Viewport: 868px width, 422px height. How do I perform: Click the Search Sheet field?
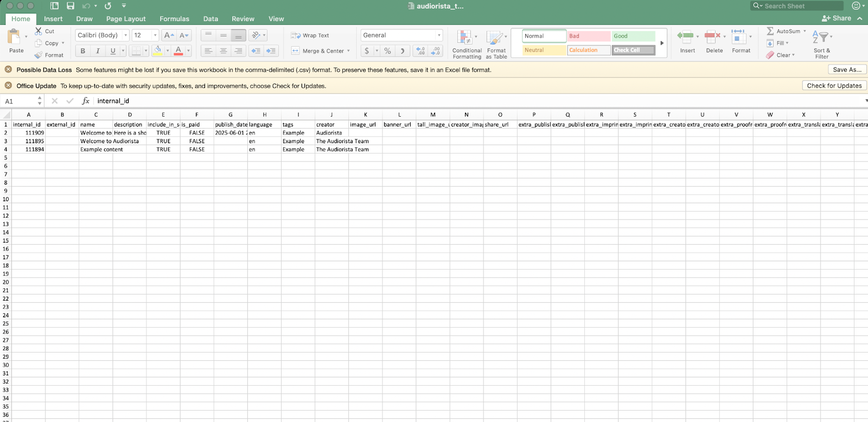click(x=797, y=6)
